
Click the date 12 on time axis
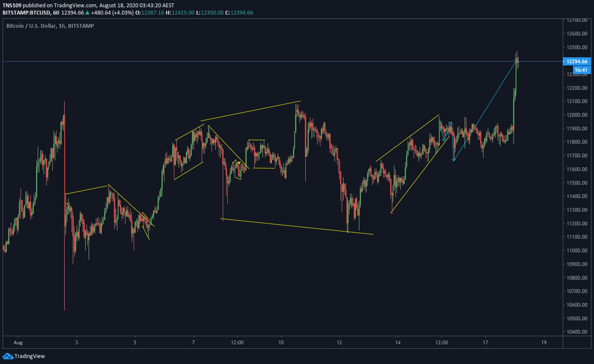tap(340, 343)
